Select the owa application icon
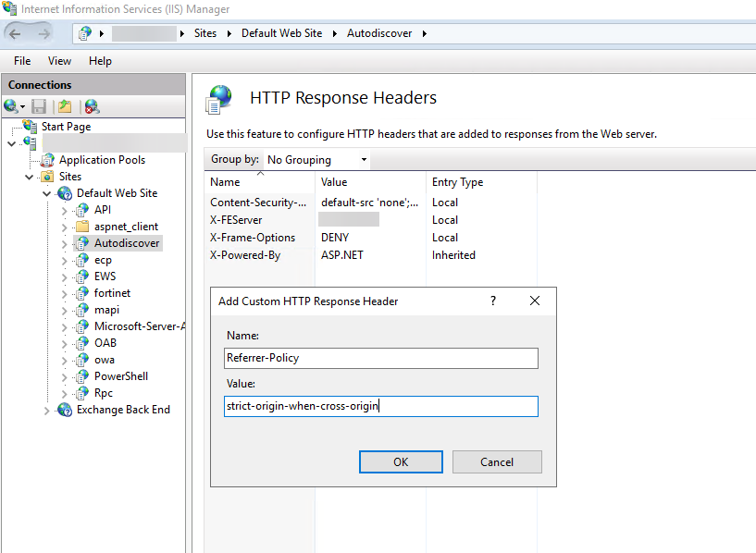756x553 pixels. 82,360
